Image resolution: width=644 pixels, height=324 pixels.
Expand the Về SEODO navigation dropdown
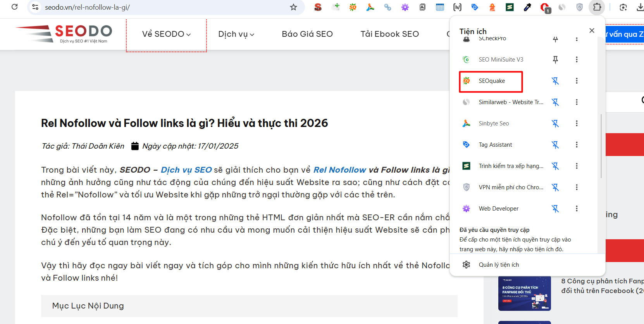[166, 34]
